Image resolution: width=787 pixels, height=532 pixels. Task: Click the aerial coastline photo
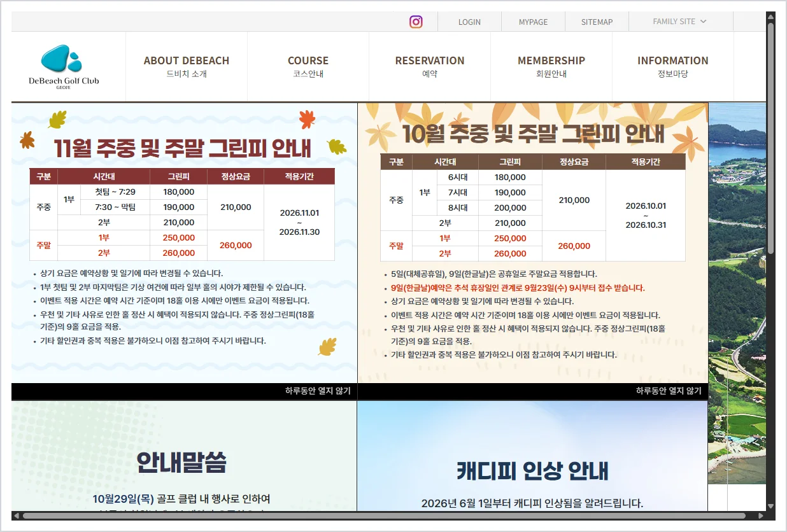[x=737, y=293]
